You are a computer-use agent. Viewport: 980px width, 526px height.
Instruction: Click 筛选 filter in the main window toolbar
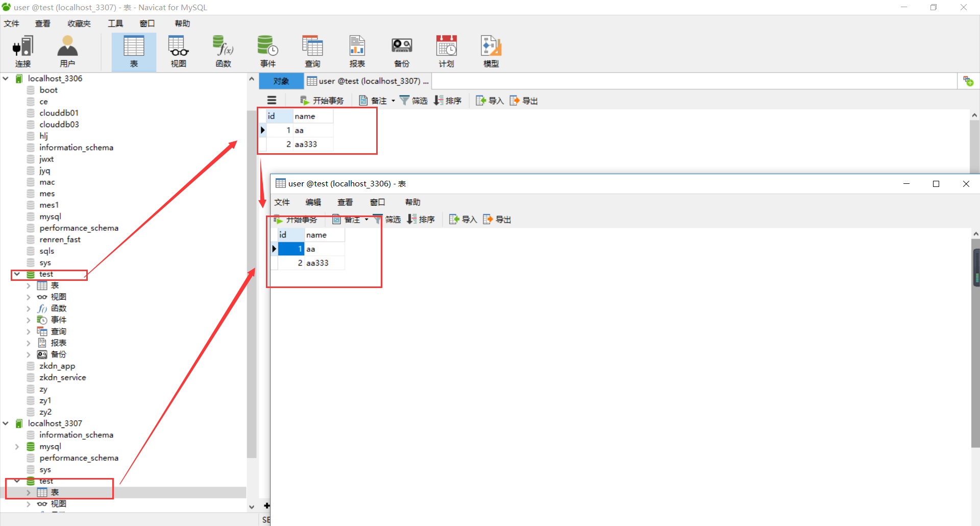(x=413, y=101)
